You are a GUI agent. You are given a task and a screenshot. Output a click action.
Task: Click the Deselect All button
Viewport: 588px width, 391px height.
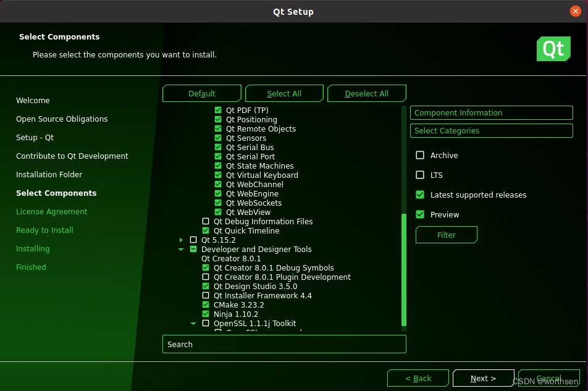367,93
